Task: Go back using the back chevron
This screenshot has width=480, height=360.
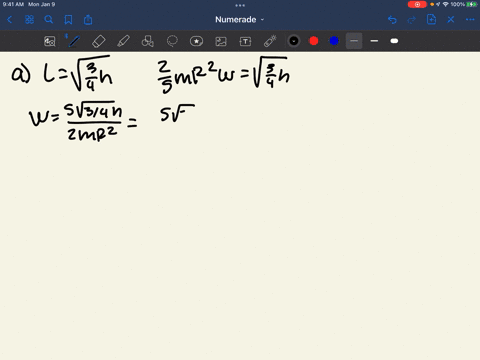Action: (9, 20)
